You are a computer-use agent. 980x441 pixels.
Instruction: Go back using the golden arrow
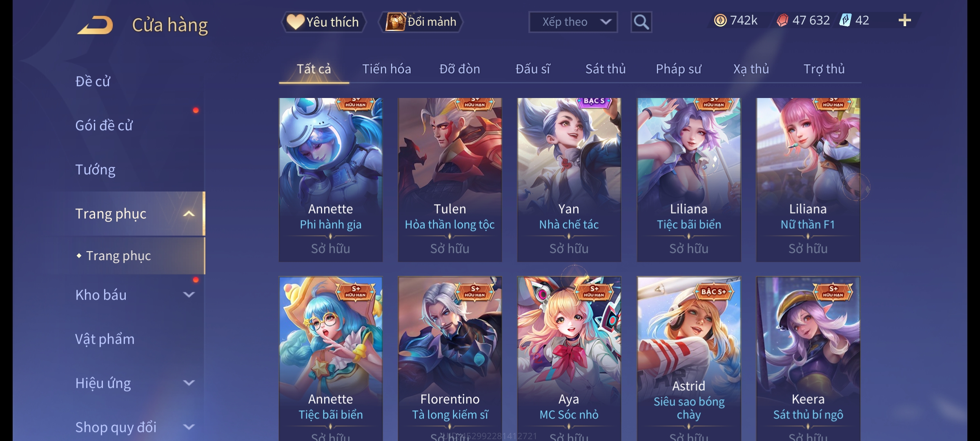tap(95, 25)
